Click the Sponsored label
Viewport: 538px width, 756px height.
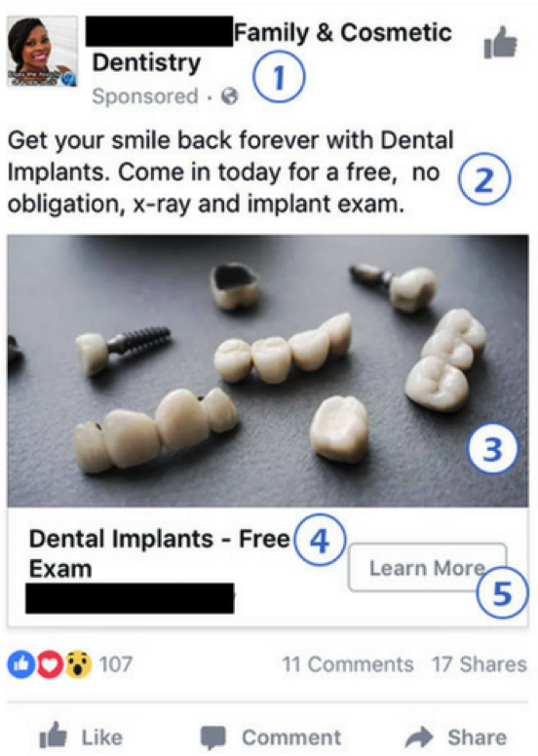[x=145, y=95]
